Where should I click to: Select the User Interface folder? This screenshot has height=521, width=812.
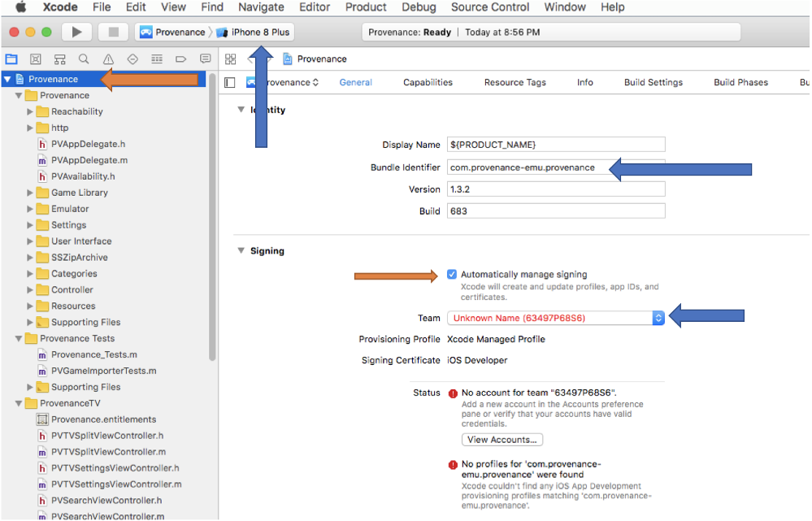pyautogui.click(x=75, y=241)
